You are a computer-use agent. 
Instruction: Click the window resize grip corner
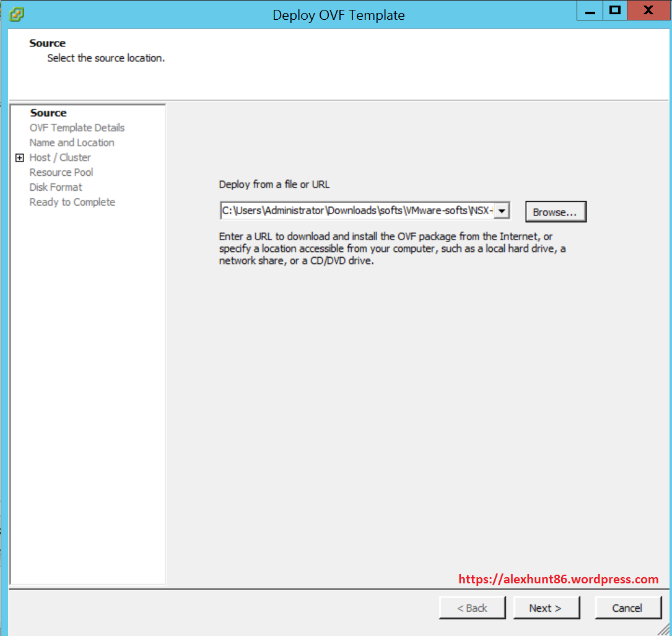(663, 629)
